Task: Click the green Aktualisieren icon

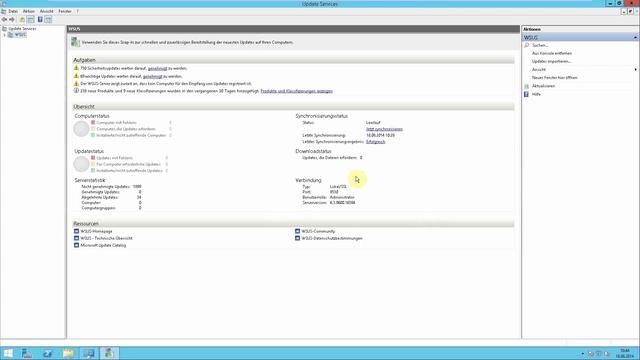Action: pos(527,86)
